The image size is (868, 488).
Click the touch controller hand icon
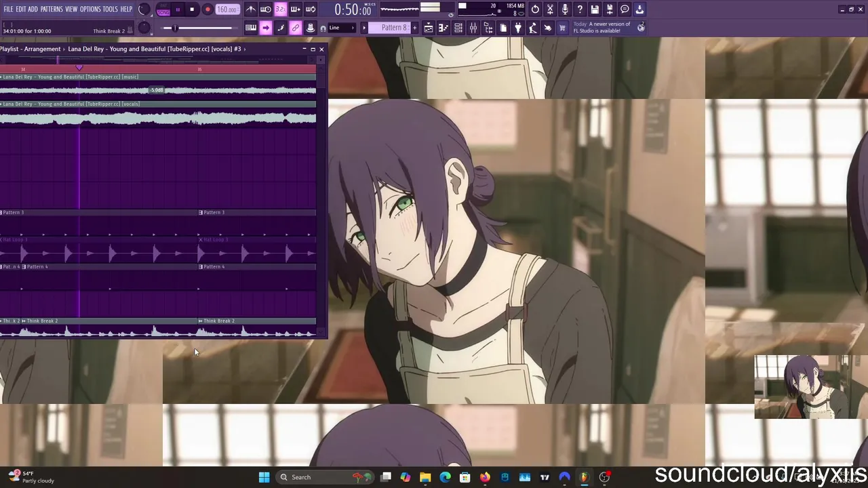(548, 28)
